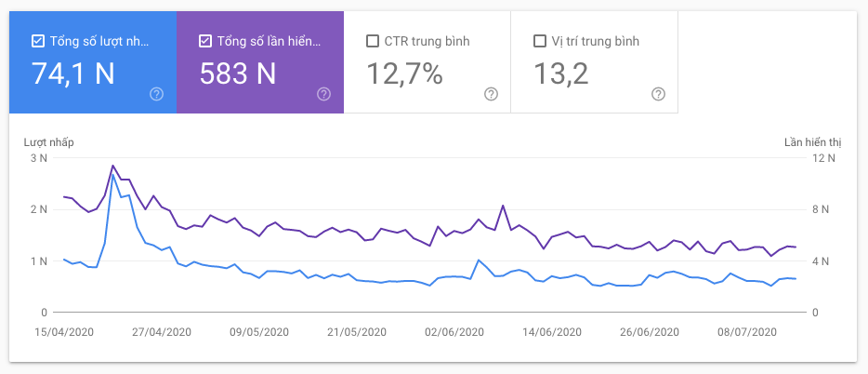Select the 12,7% CTR value
The image size is (868, 374).
click(405, 73)
